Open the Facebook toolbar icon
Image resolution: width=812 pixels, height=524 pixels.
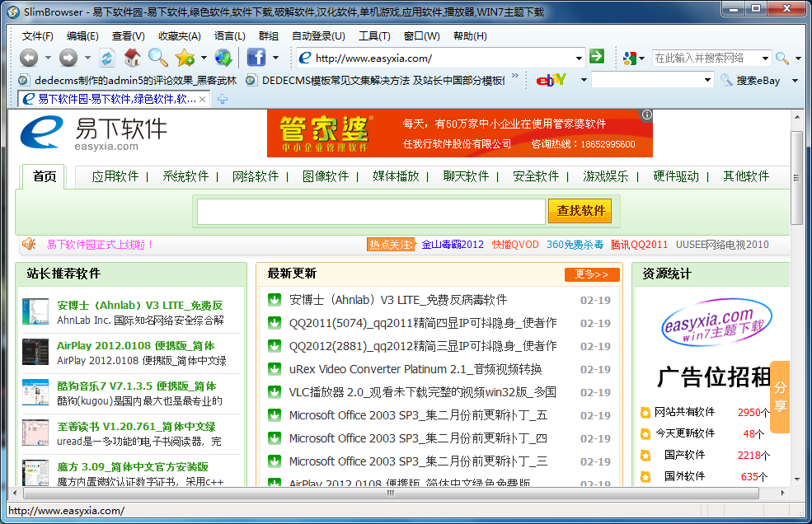point(256,58)
